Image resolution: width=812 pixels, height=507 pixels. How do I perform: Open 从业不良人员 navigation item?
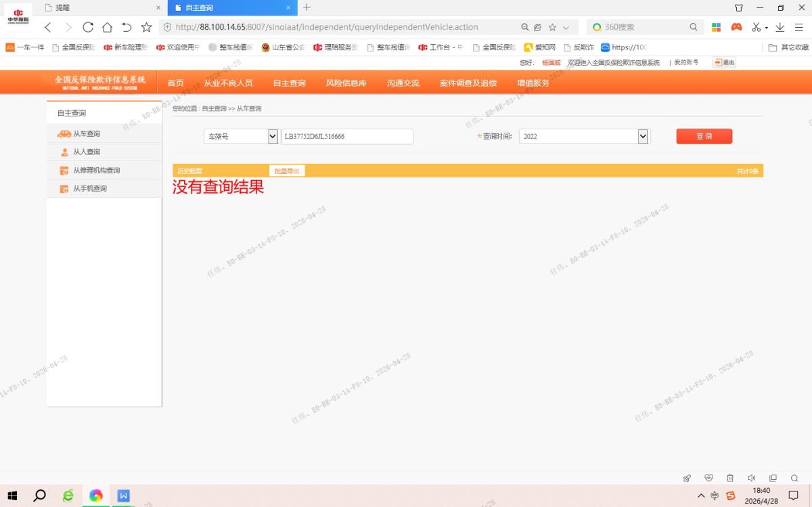[228, 83]
